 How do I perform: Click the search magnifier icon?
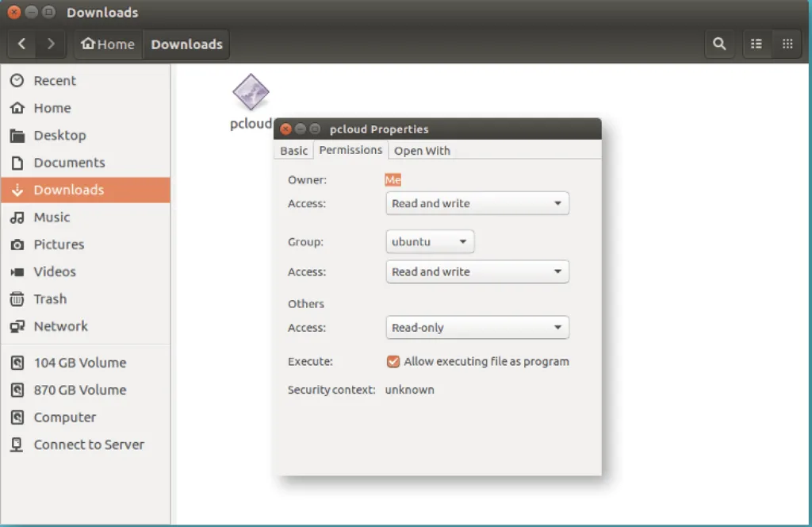(x=719, y=44)
